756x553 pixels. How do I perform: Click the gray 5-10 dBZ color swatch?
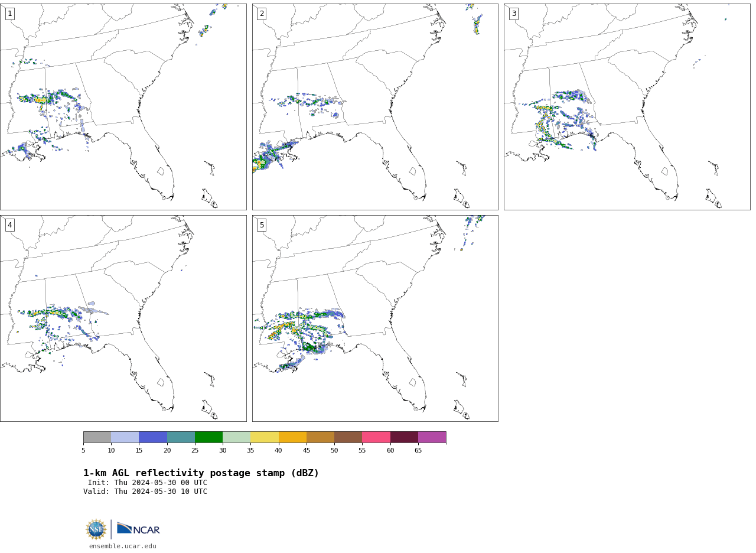97,437
